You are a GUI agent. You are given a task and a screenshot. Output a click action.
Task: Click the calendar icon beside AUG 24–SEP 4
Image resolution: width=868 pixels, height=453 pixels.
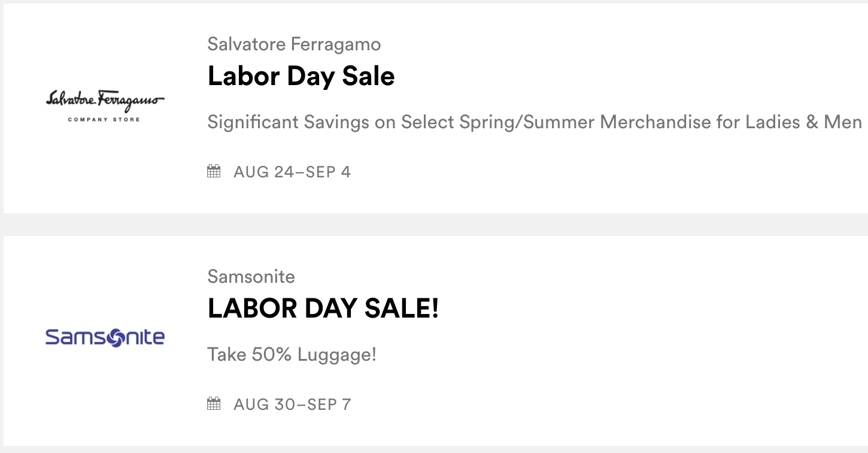pos(214,172)
